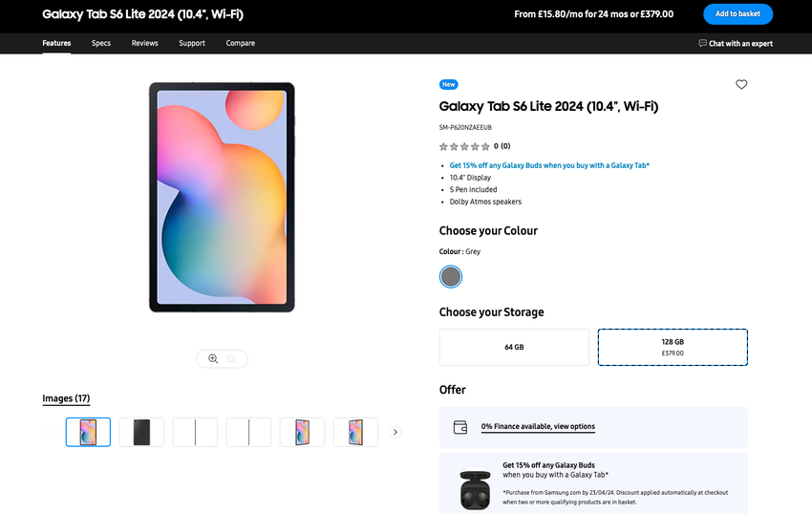
Task: Select the Grey colour swatch
Action: click(451, 277)
